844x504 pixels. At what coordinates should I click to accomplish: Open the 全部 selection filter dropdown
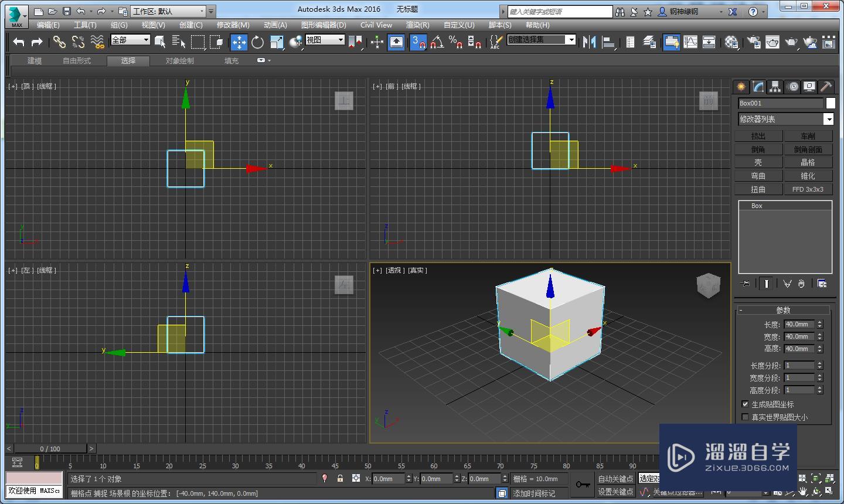tap(146, 40)
